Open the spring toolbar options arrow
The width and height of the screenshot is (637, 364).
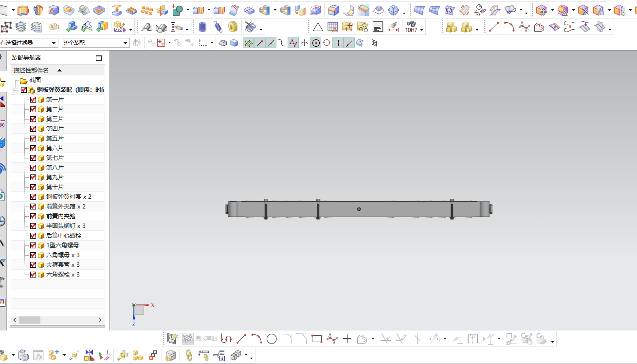[x=261, y=30]
